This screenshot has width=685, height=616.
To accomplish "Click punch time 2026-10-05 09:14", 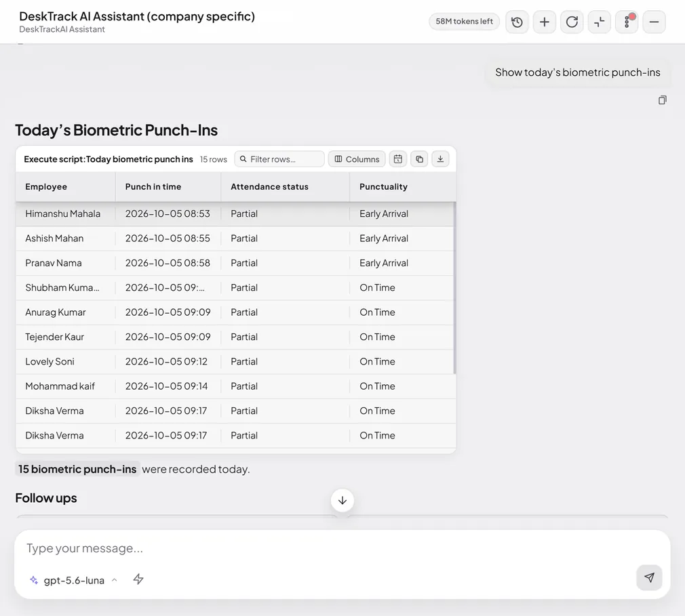I will [166, 386].
